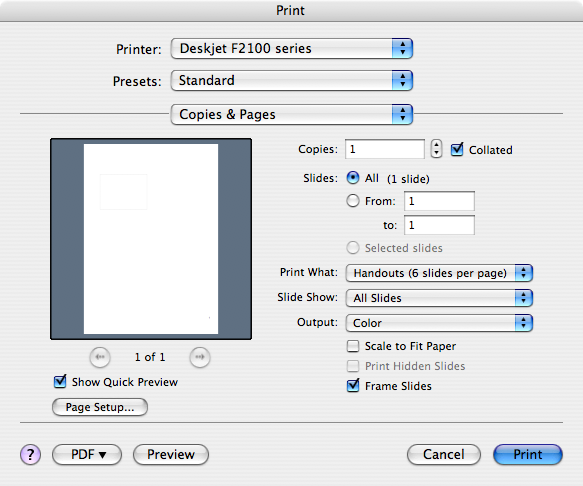This screenshot has height=486, width=583.
Task: Open the Output Color dropdown
Action: click(439, 323)
